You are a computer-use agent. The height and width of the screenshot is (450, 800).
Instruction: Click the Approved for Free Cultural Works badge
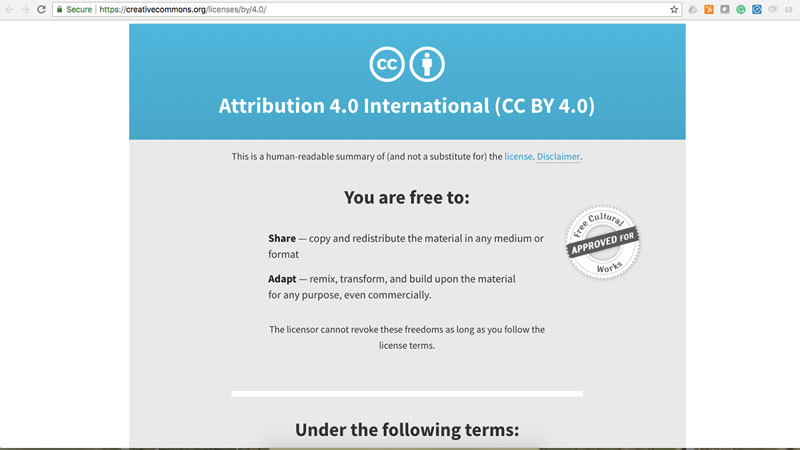pyautogui.click(x=603, y=242)
